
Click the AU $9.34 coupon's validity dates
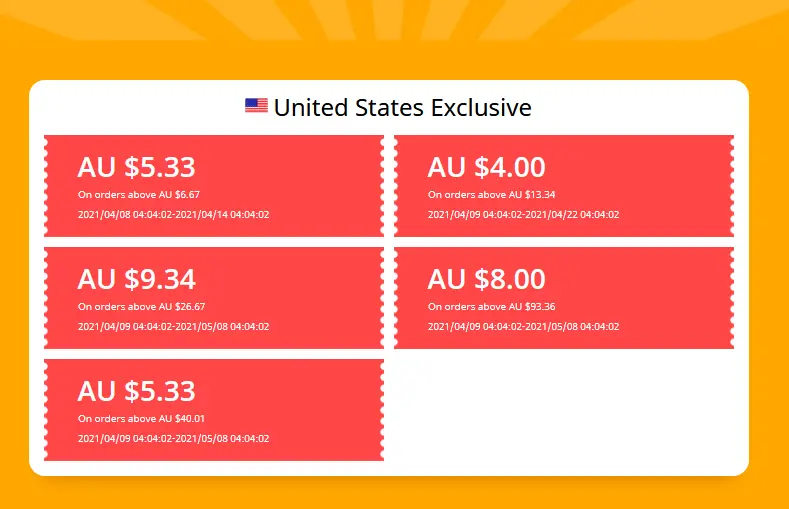[x=174, y=327]
